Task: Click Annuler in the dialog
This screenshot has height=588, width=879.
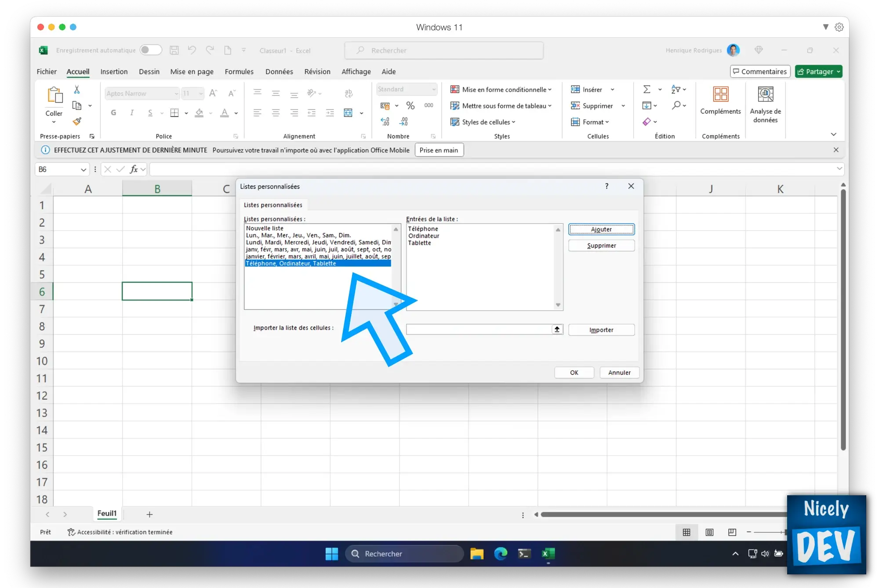Action: [x=619, y=373]
